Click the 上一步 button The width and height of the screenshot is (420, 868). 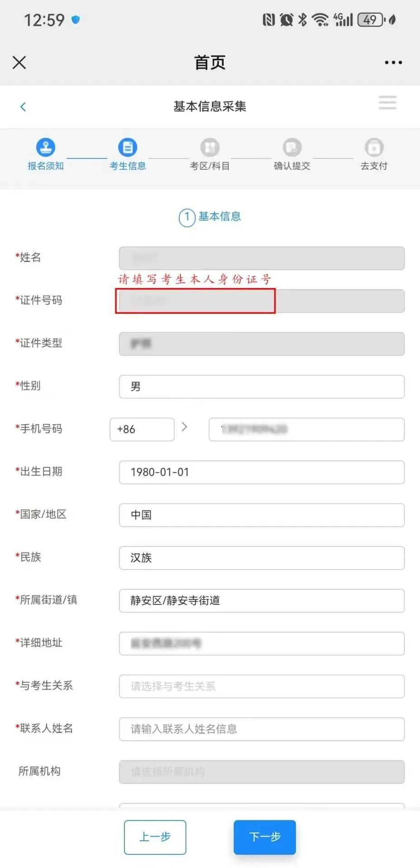pos(155,837)
